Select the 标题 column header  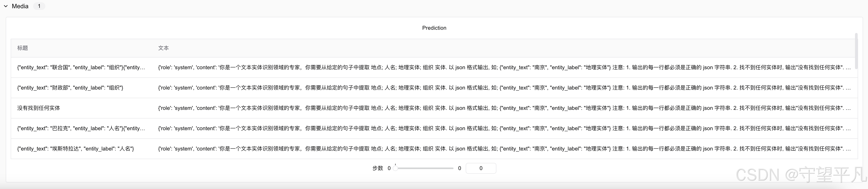point(23,48)
